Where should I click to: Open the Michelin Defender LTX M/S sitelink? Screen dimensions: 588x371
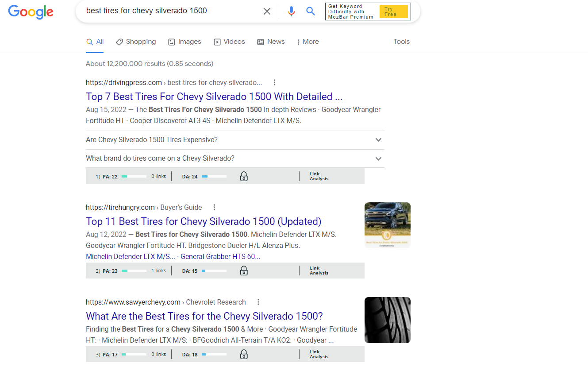pos(131,256)
